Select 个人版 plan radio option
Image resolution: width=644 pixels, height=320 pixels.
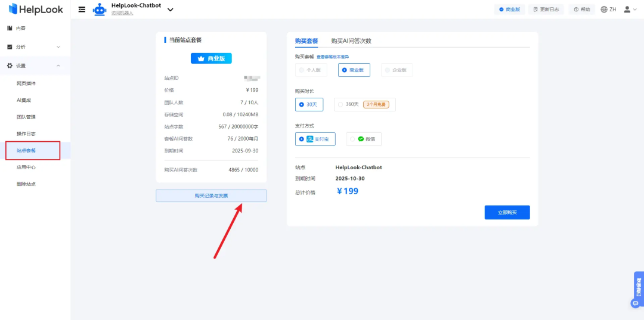click(x=311, y=70)
